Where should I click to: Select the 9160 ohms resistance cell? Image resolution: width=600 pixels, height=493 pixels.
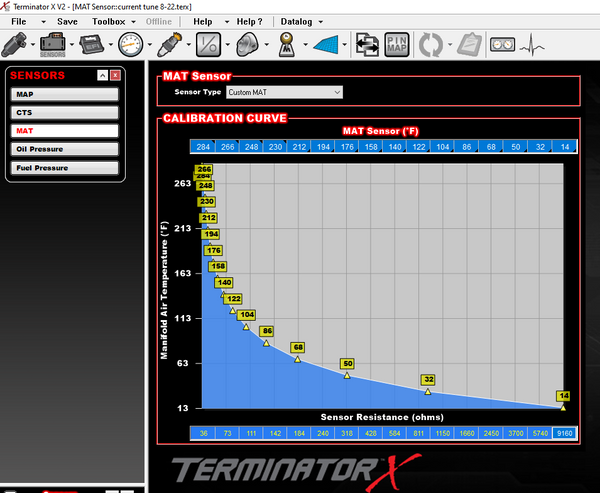(565, 433)
